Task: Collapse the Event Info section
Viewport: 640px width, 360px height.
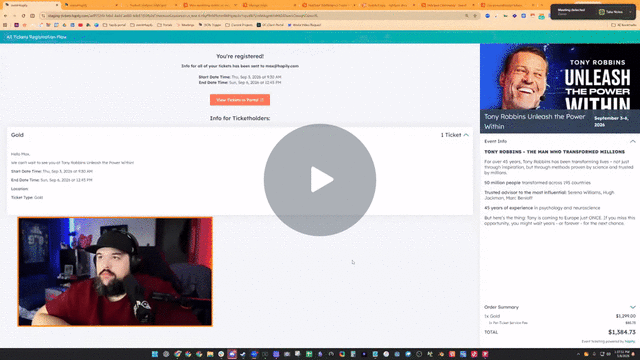Action: coord(632,141)
